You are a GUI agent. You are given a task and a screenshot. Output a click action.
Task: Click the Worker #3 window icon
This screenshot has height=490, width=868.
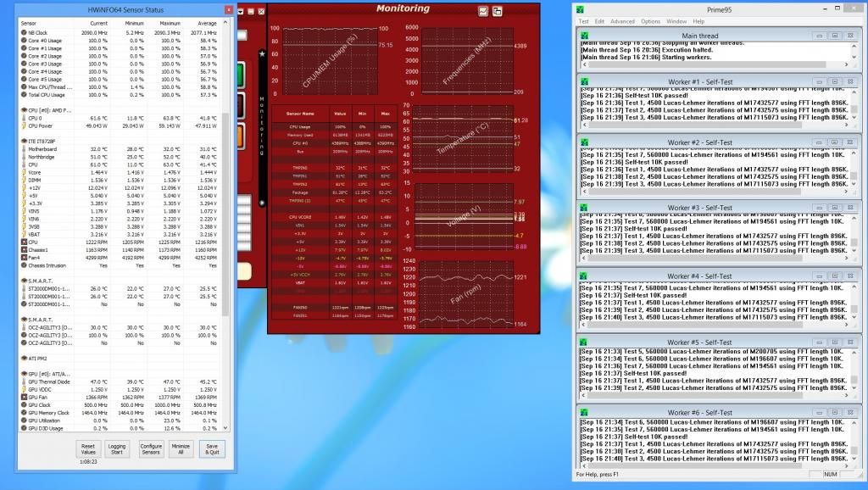coord(584,208)
